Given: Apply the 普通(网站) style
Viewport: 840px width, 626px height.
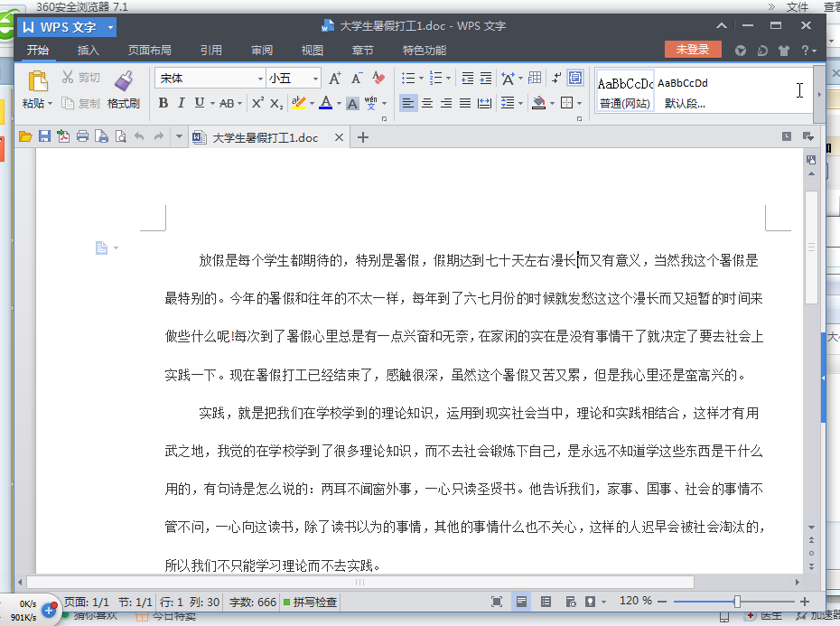Looking at the screenshot, I should [x=625, y=91].
